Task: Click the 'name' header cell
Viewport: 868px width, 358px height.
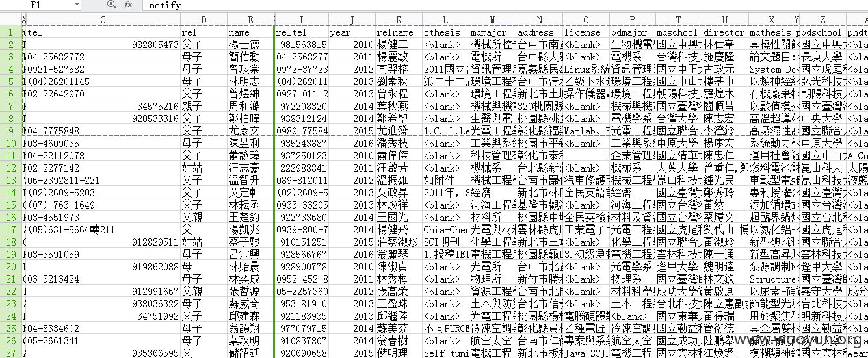Action: [x=250, y=32]
